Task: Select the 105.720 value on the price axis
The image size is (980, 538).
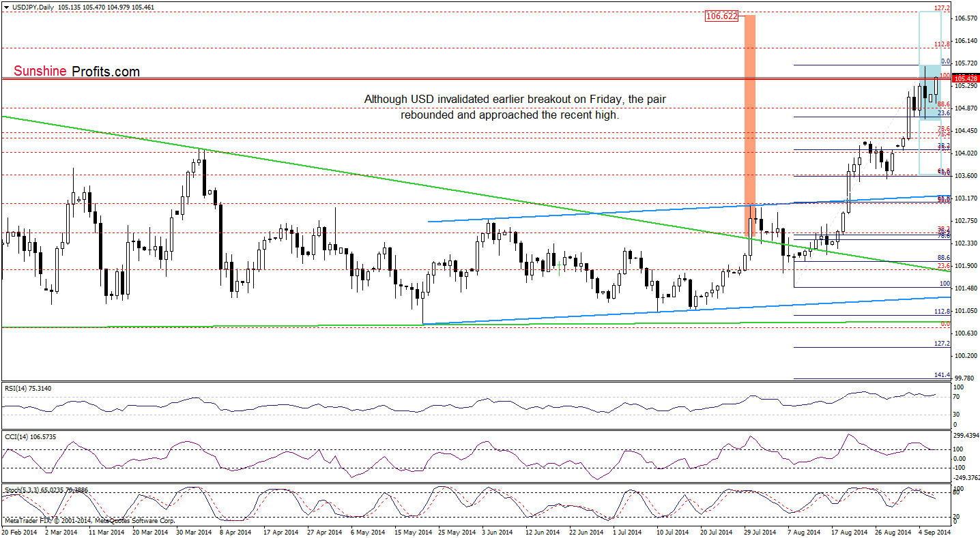Action: click(x=965, y=63)
